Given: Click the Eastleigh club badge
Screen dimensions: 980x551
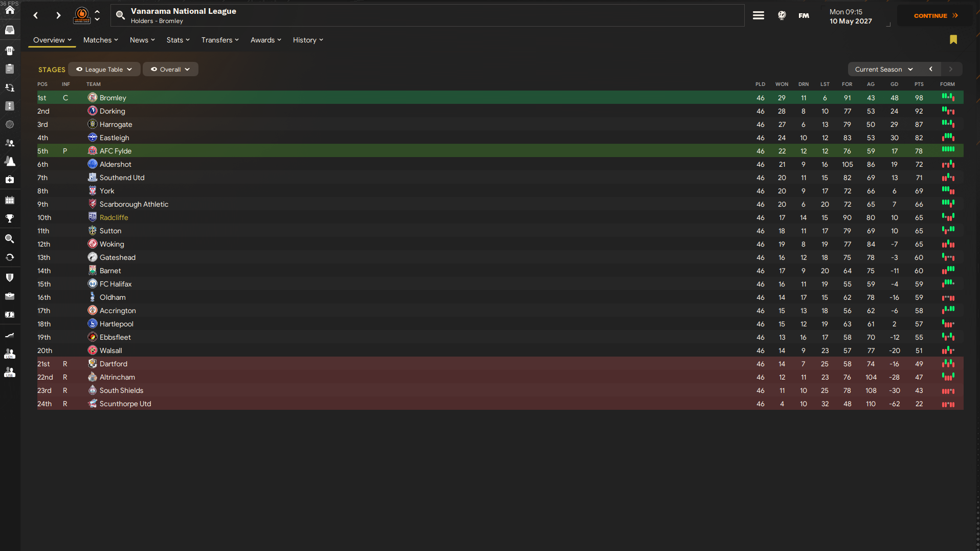Looking at the screenshot, I should pos(93,137).
